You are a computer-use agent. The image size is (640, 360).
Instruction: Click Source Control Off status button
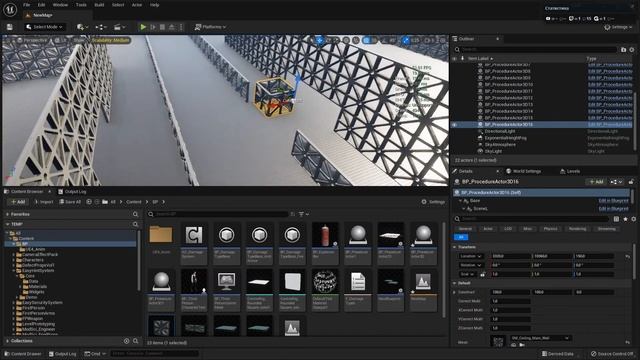tap(612, 353)
